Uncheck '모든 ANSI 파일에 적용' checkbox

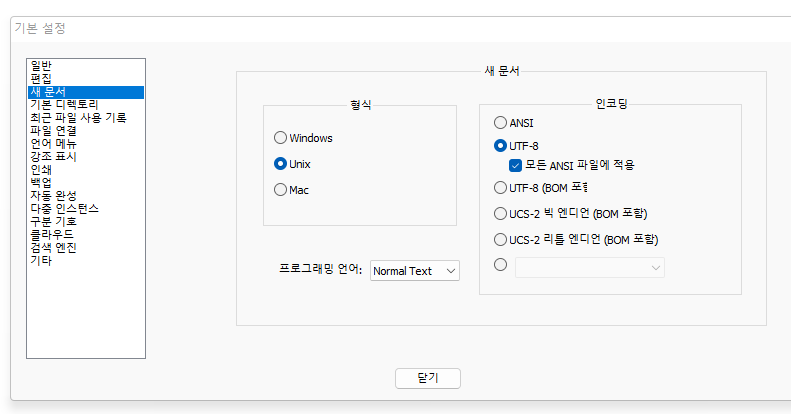[x=516, y=165]
